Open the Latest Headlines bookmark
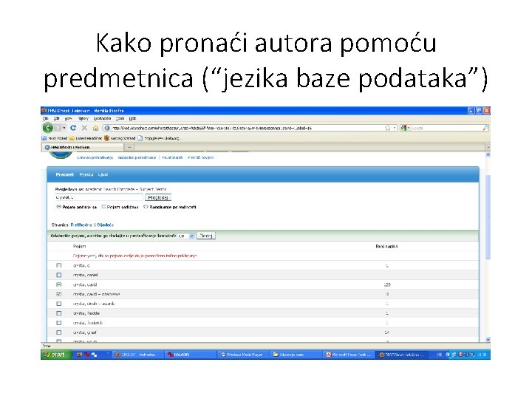The image size is (532, 399). pos(86,138)
